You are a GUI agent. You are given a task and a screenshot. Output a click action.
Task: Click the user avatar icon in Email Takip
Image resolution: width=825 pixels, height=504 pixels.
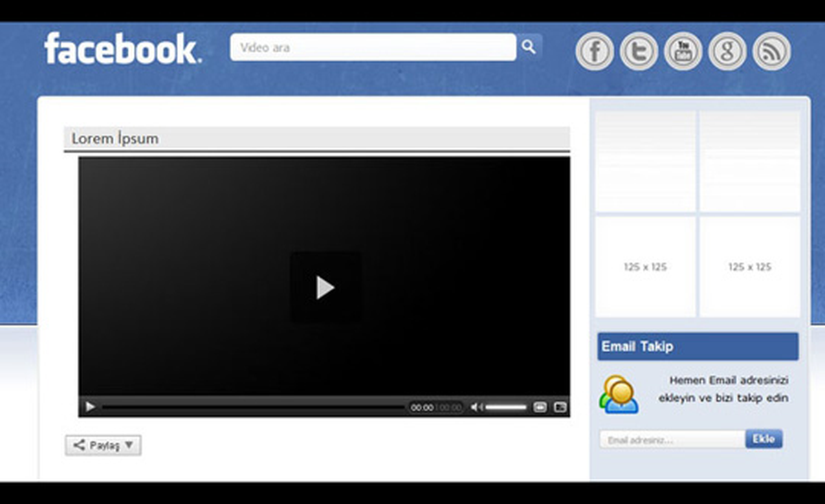[x=619, y=394]
